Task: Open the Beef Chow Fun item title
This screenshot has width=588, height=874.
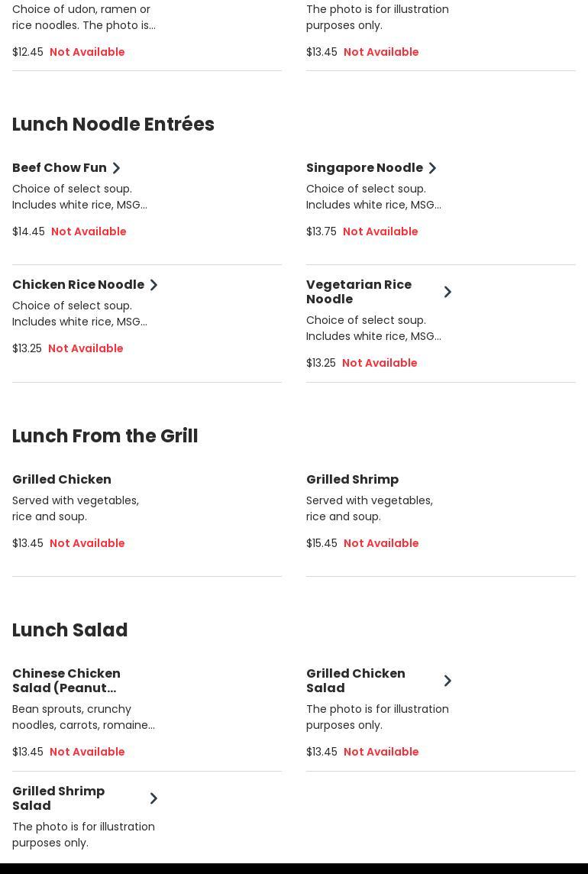Action: tap(60, 168)
